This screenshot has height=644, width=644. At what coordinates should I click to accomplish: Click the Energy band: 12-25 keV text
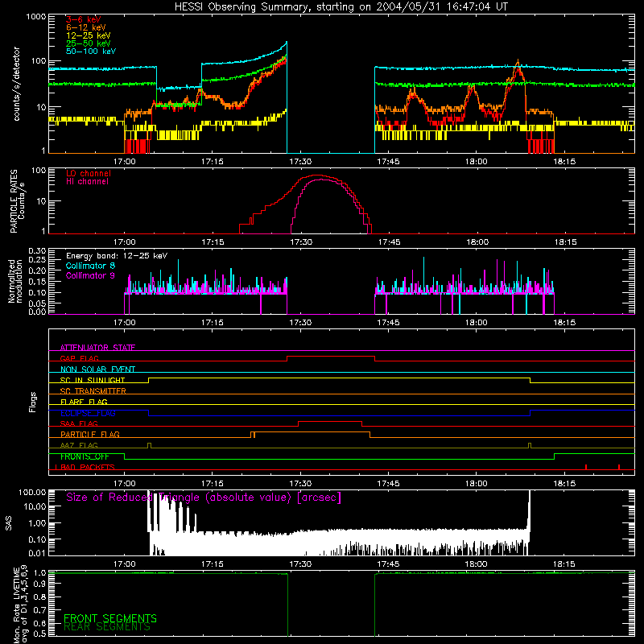pos(117,256)
